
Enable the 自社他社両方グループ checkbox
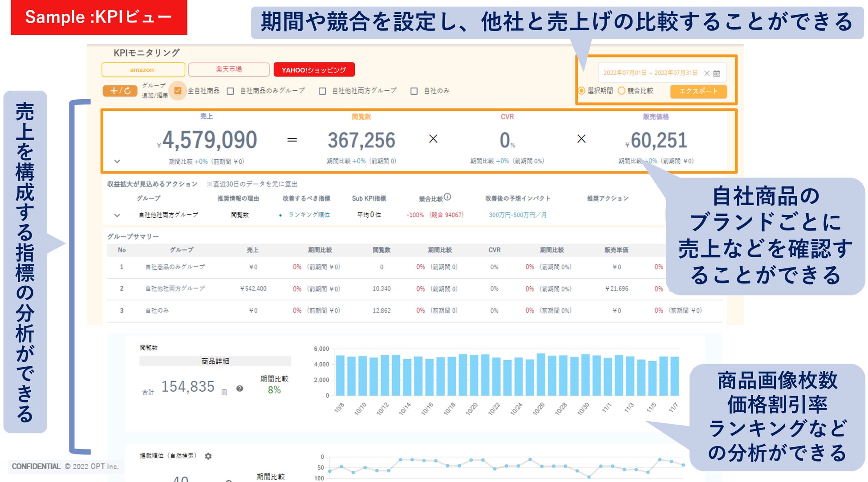click(x=322, y=91)
